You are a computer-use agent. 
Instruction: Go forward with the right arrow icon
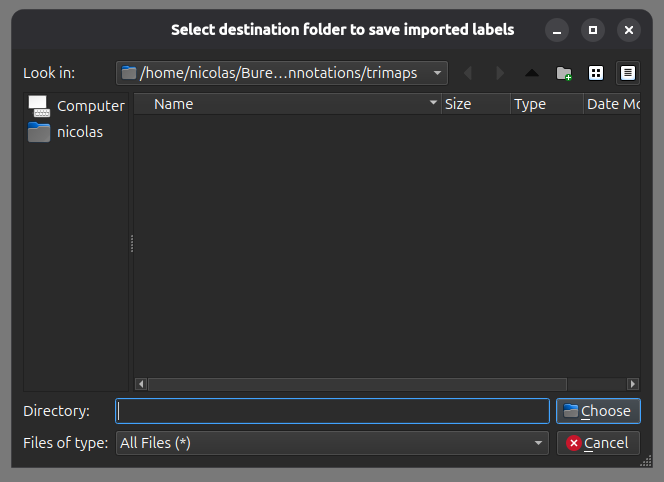[500, 73]
